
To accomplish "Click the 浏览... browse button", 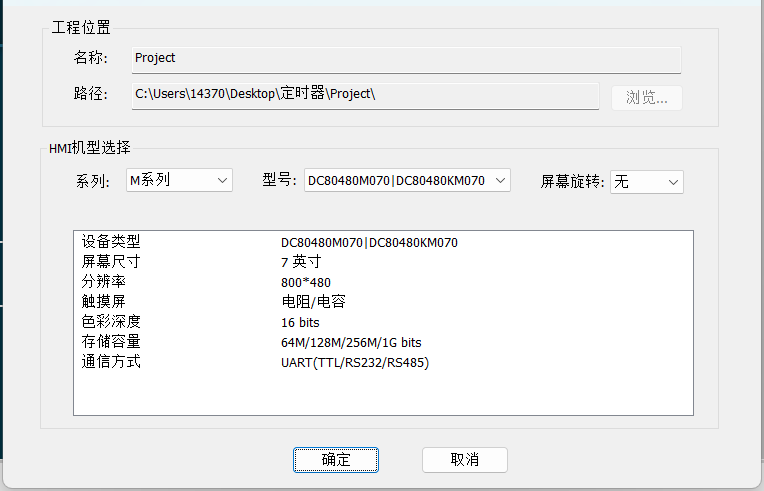I will click(x=647, y=98).
